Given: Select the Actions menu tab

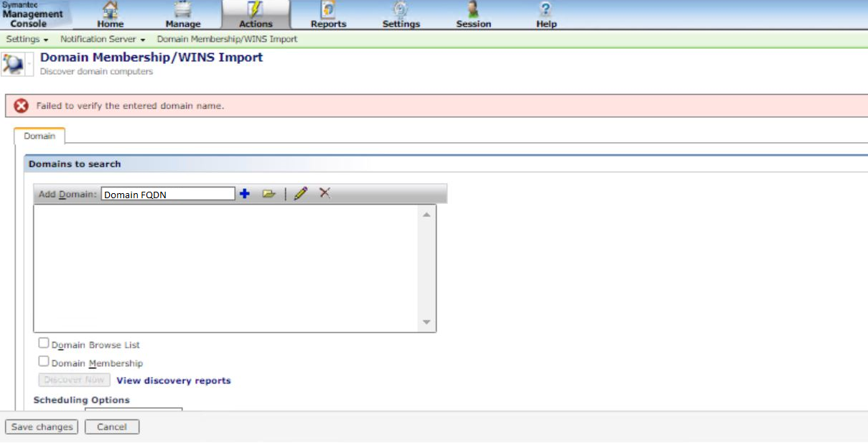Looking at the screenshot, I should 256,14.
